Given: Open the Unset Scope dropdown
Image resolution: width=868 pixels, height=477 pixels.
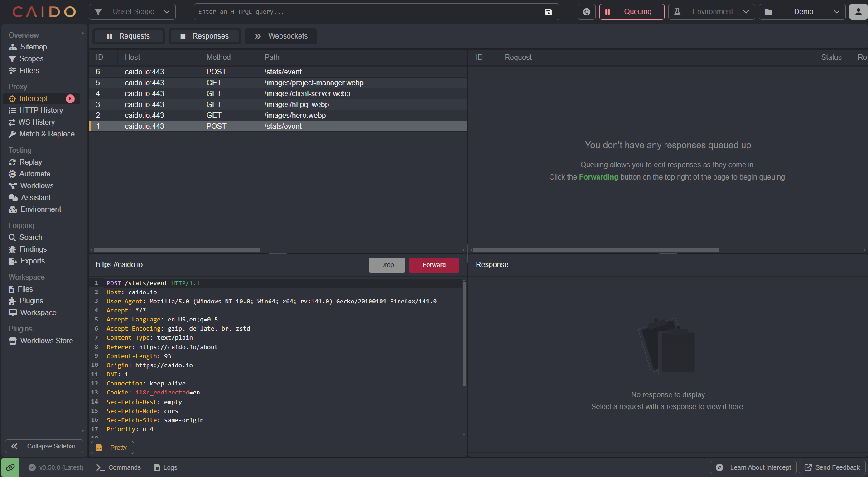Looking at the screenshot, I should (132, 12).
